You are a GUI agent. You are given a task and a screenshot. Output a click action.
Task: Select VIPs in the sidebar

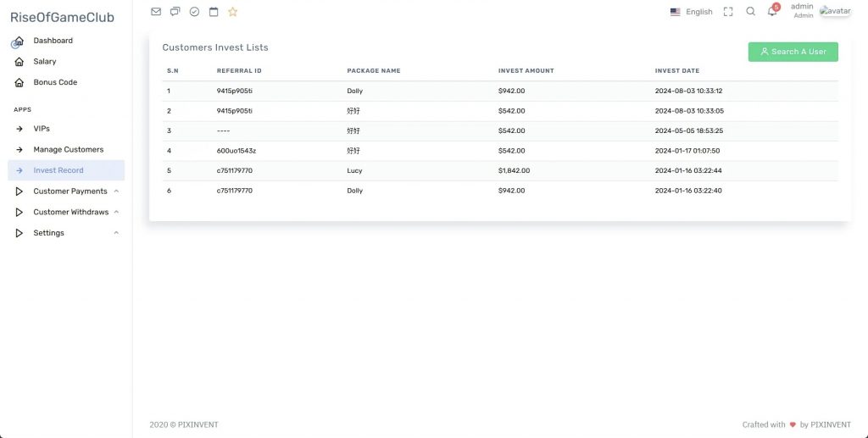tap(42, 129)
